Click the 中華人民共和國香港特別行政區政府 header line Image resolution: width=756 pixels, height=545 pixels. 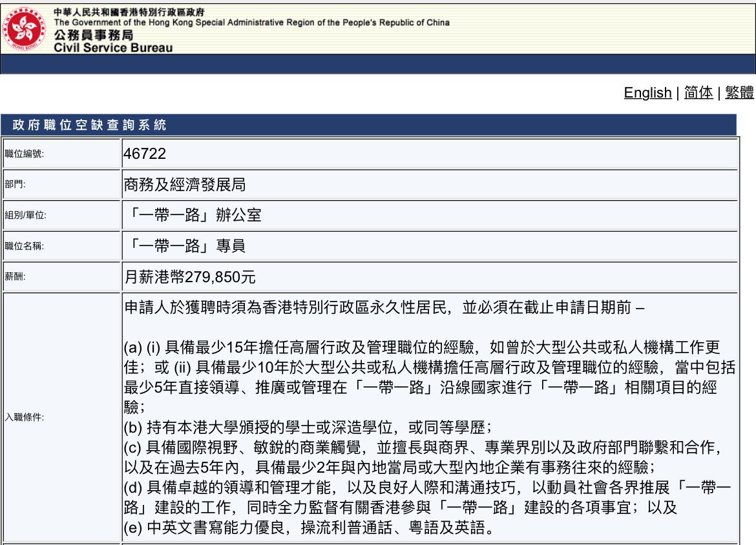[129, 12]
